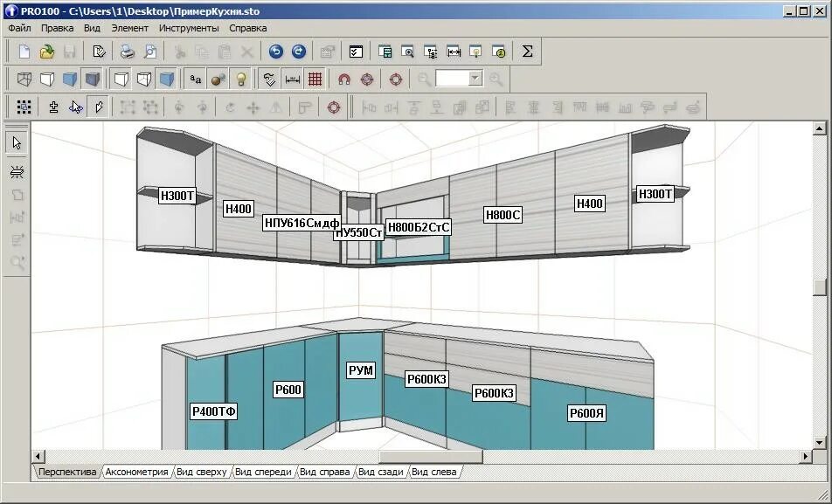This screenshot has height=504, width=832.
Task: Open the configuration checklist window icon
Action: coord(356,52)
